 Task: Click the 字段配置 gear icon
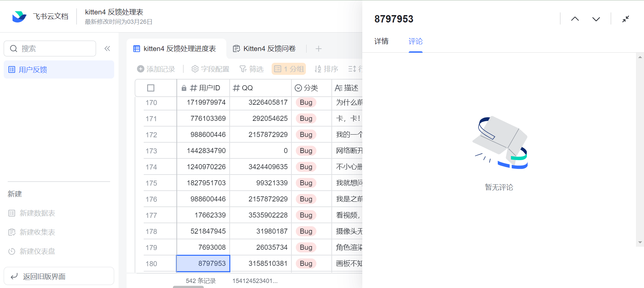tap(195, 69)
